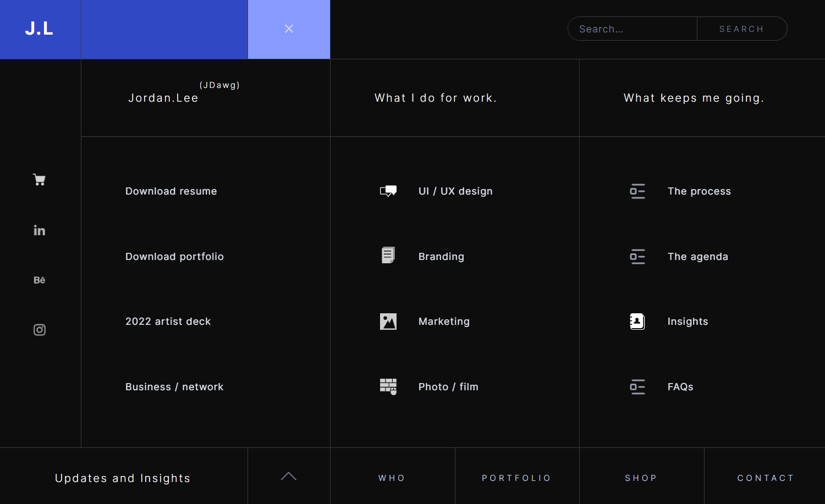Click the shopping cart icon in the sidebar
Image resolution: width=825 pixels, height=504 pixels.
point(39,179)
